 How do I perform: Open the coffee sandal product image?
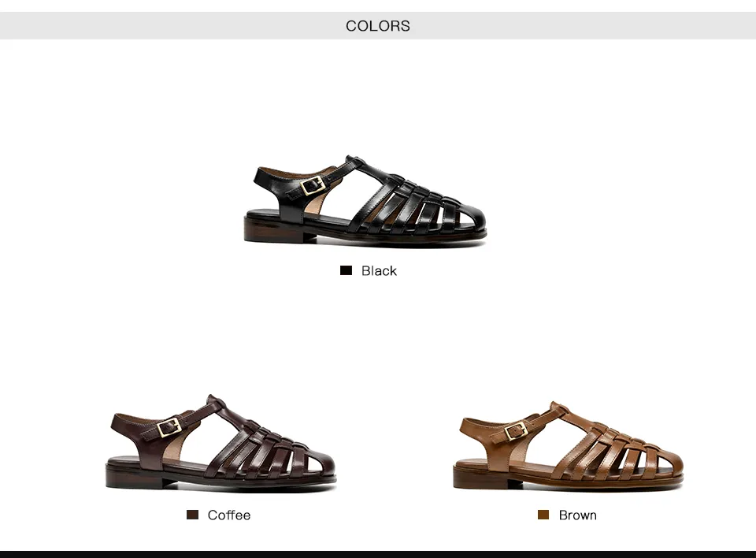(x=220, y=443)
